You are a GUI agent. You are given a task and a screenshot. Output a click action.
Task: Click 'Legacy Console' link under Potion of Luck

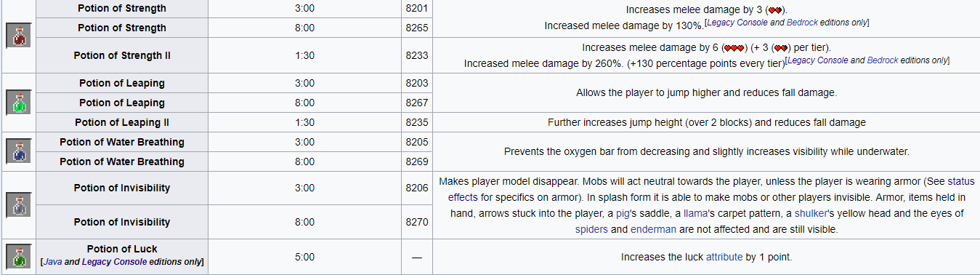pyautogui.click(x=114, y=261)
